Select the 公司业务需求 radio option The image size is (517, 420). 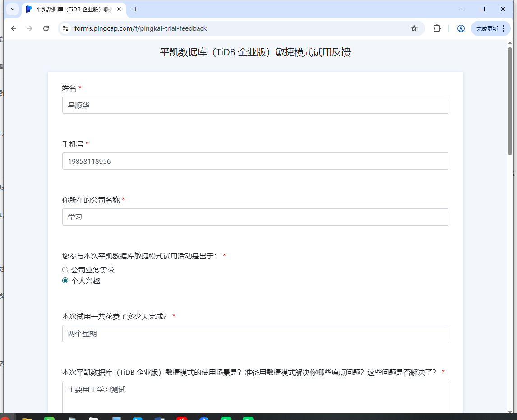pos(65,270)
